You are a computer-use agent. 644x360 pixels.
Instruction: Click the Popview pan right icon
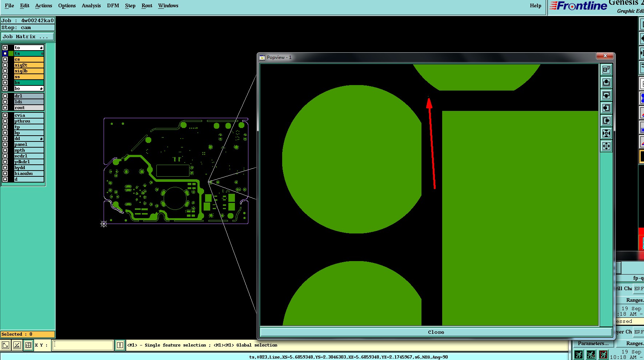(x=606, y=120)
